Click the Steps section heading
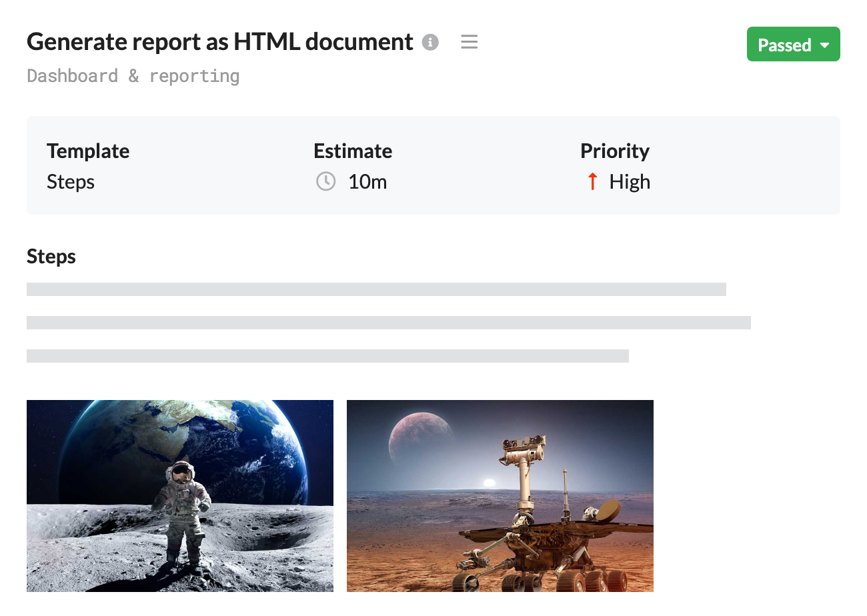Screen dimensions: 867x616 51,257
